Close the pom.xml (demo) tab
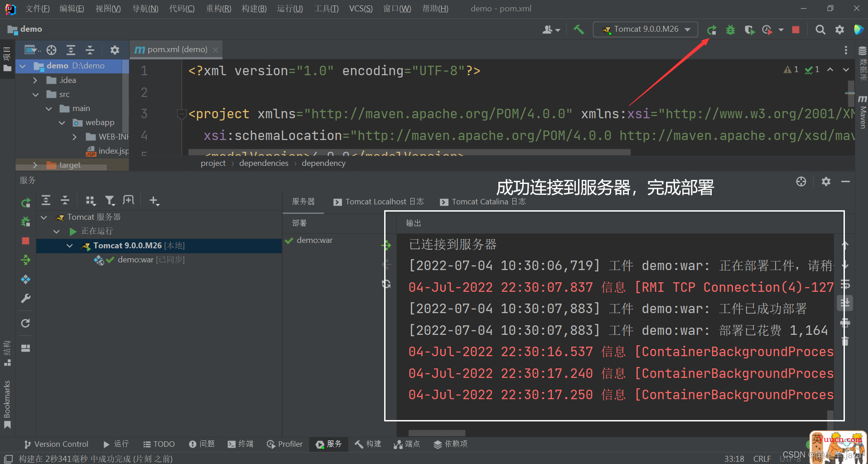This screenshot has height=464, width=868. tap(216, 50)
